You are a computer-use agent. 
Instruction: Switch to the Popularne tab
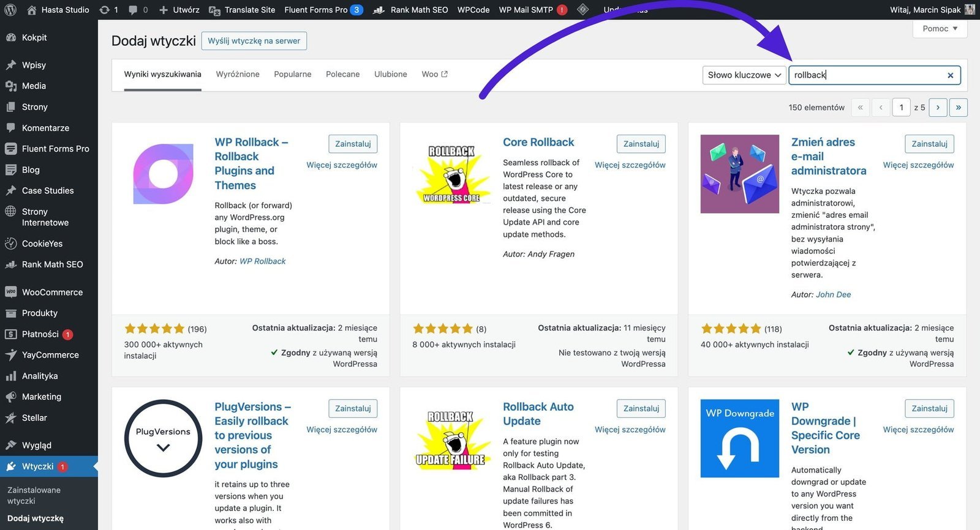pyautogui.click(x=292, y=74)
